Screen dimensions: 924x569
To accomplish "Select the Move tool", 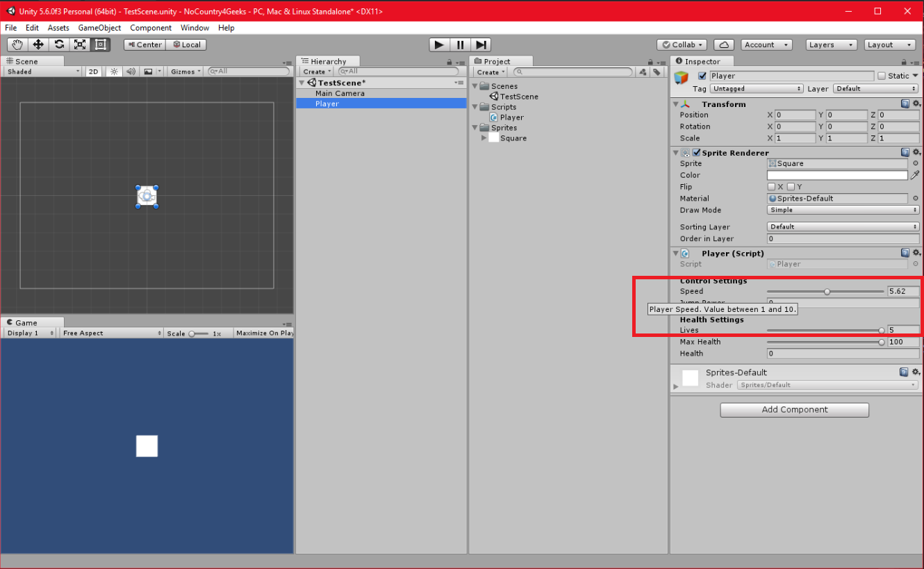I will click(38, 44).
